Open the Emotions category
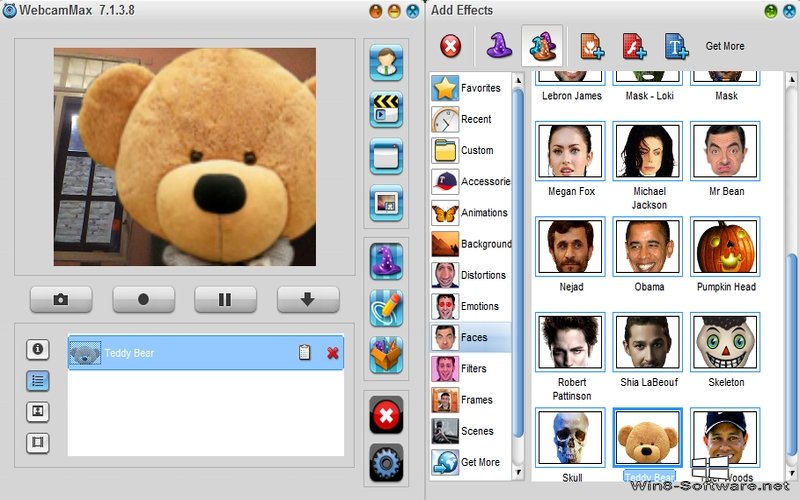800x500 pixels. pyautogui.click(x=470, y=306)
